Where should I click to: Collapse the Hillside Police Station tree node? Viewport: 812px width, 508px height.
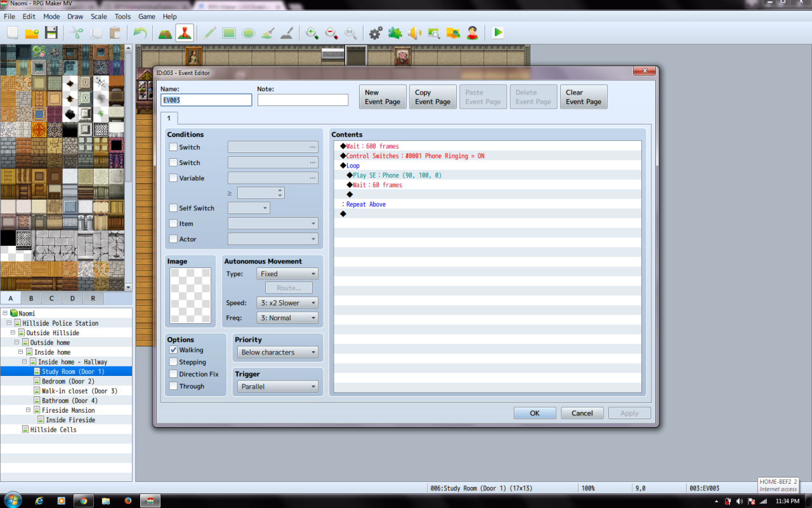point(10,323)
